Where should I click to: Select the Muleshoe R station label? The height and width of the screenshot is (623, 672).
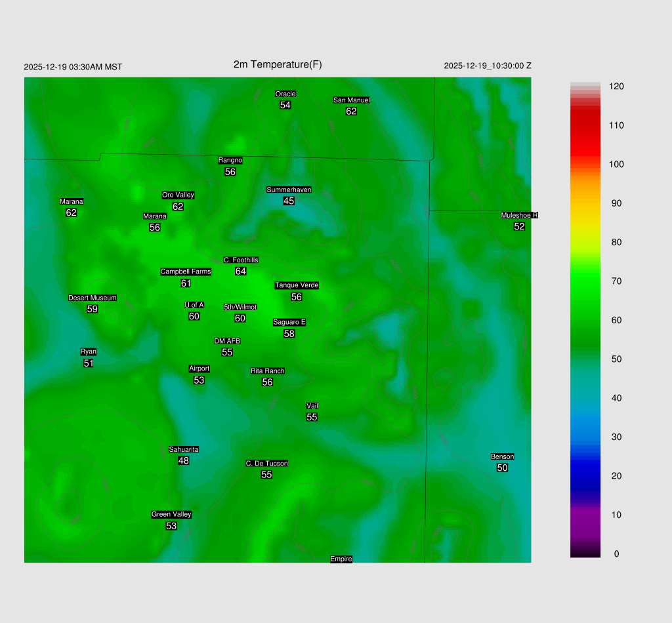519,215
